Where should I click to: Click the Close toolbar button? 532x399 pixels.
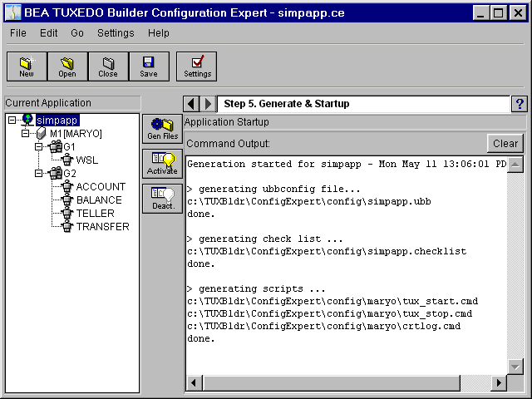tap(108, 66)
